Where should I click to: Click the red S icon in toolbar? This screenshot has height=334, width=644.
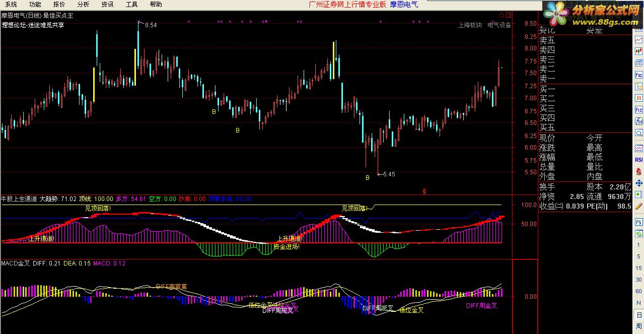pyautogui.click(x=638, y=172)
